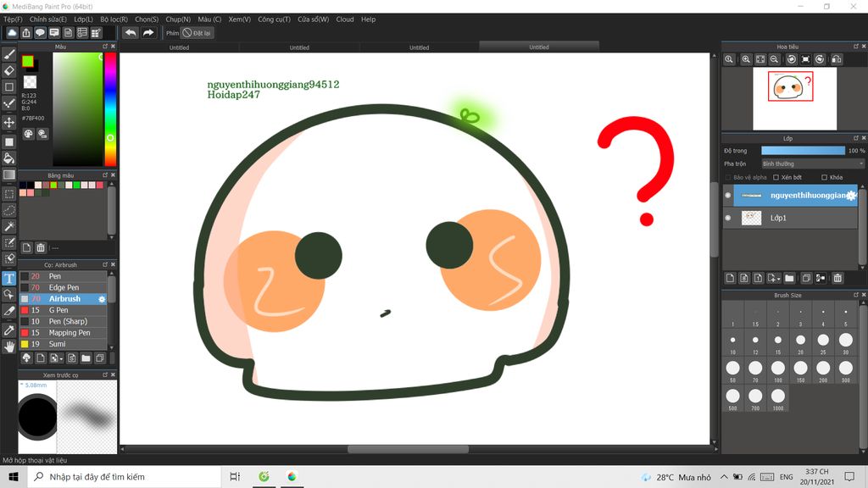Viewport: 868px width, 488px height.
Task: Open the Công cụ(T) menu
Action: (274, 19)
